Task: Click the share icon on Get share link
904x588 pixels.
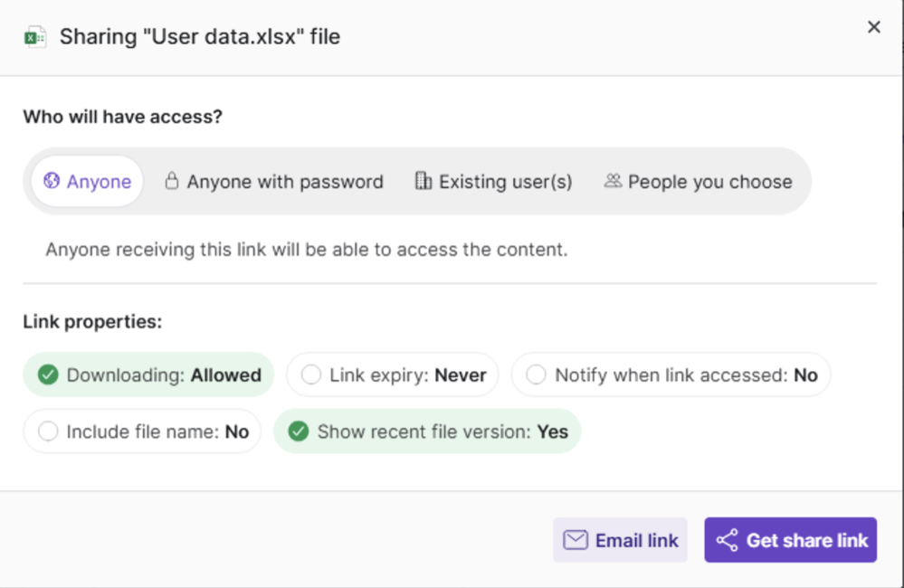Action: pos(727,540)
